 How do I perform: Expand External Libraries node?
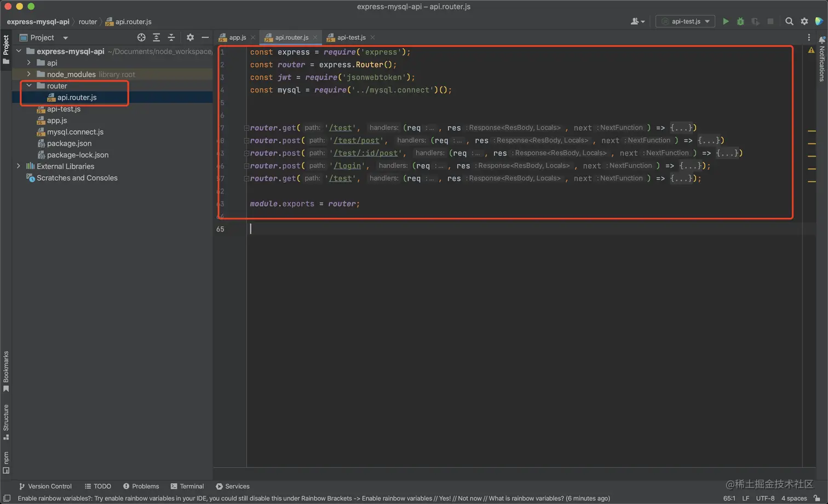pos(19,166)
